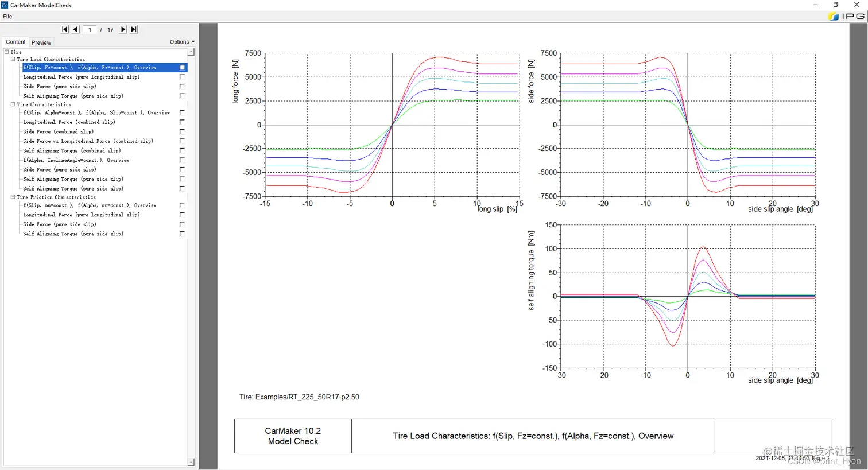This screenshot has height=470, width=868.
Task: Select 'Longitudinal Force (combined slip)' row
Action: coord(69,122)
